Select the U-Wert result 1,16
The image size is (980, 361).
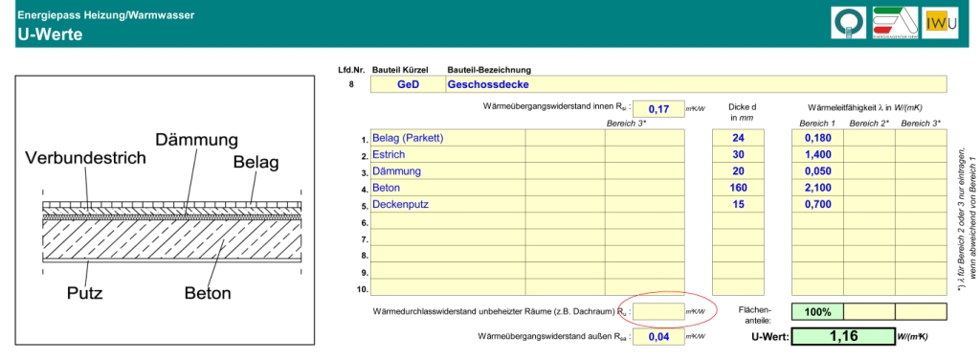pos(842,337)
